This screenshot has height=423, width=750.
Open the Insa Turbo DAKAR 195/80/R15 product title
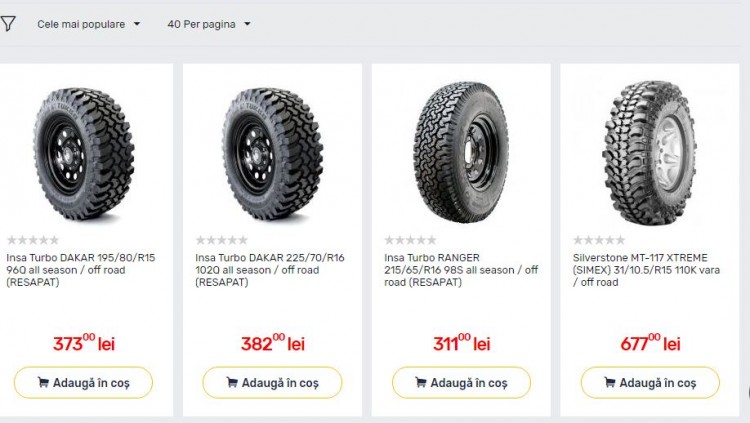81,270
